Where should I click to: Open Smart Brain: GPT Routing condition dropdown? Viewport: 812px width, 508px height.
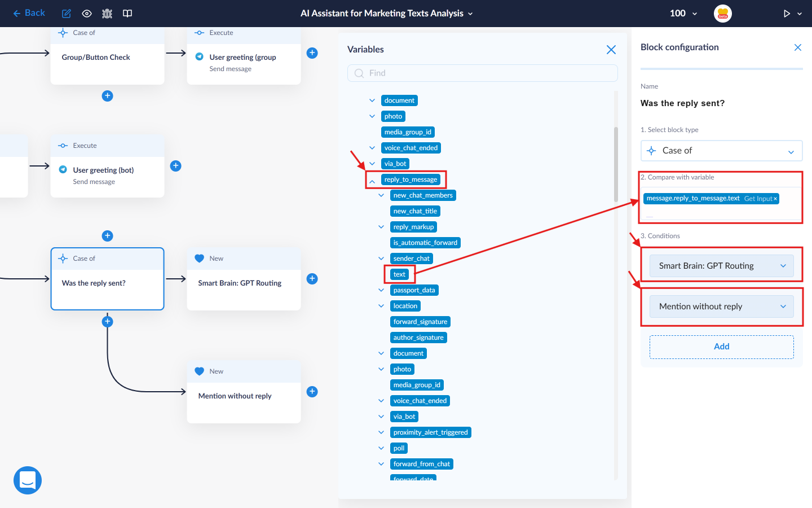722,266
